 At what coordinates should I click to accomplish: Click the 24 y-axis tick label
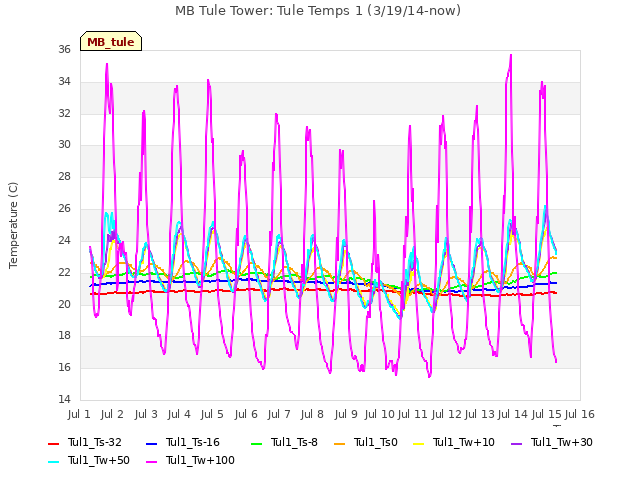click(x=64, y=240)
